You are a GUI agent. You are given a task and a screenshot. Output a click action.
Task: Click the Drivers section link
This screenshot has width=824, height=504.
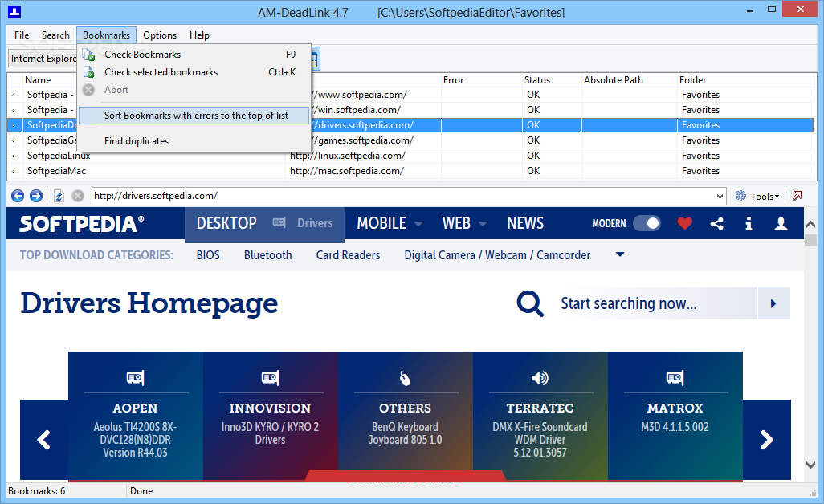point(315,223)
